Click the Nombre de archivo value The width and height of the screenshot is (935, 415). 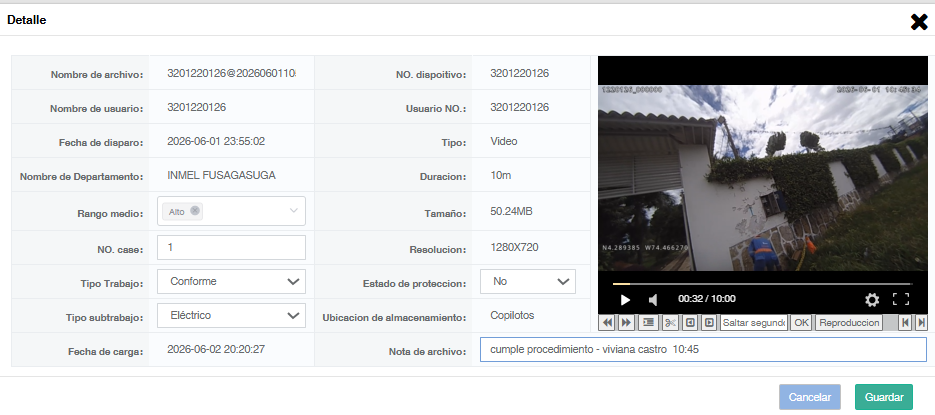[232, 73]
